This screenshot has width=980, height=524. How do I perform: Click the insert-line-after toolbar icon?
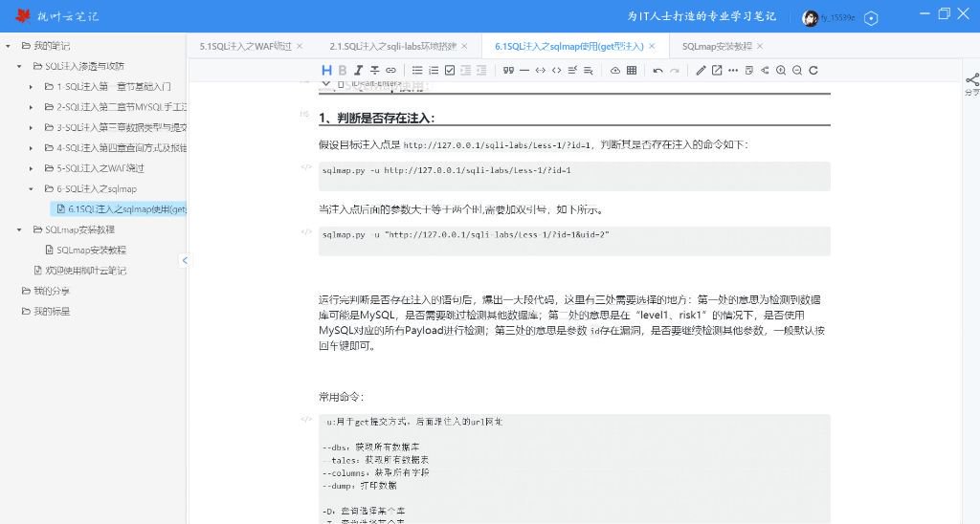(x=589, y=71)
